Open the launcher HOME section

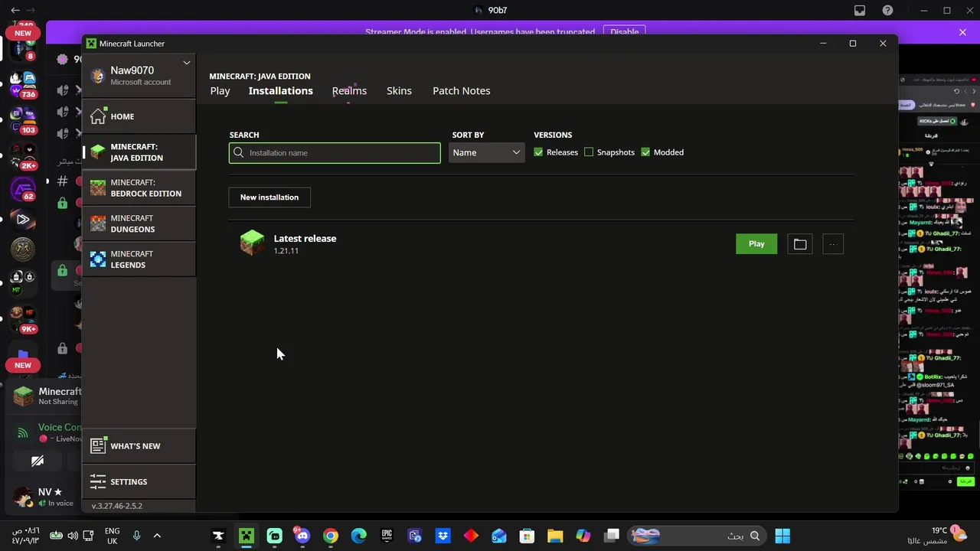pos(139,116)
